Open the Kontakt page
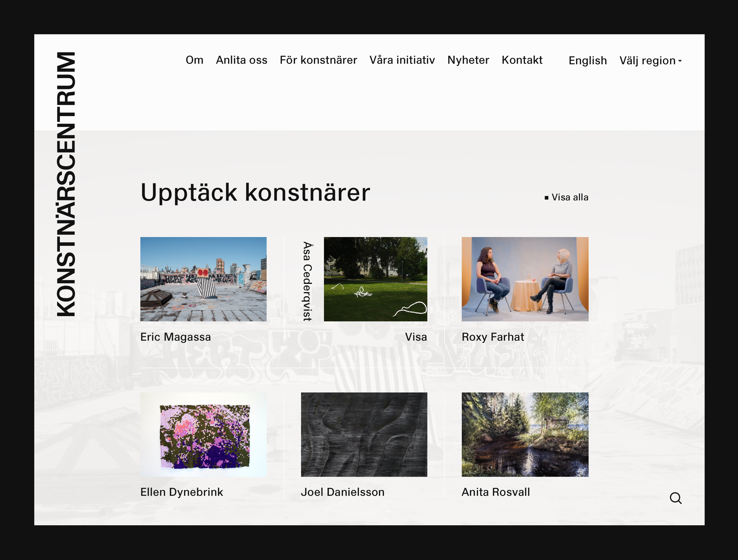Viewport: 738px width, 560px height. pos(522,60)
